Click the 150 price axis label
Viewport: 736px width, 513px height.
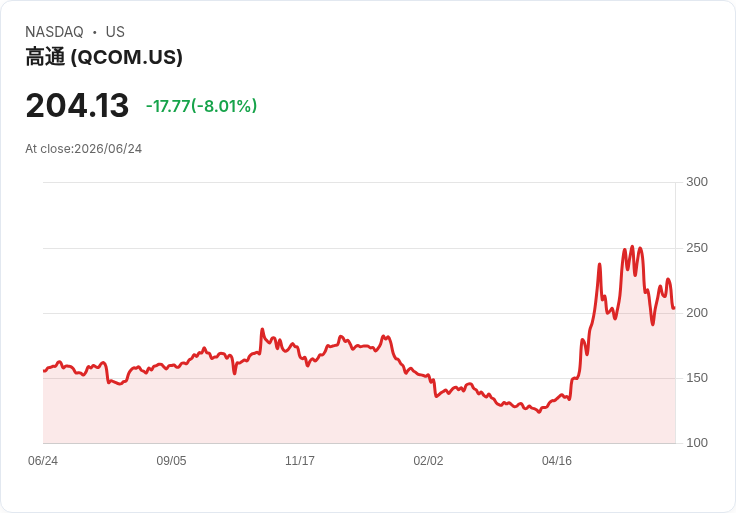697,378
